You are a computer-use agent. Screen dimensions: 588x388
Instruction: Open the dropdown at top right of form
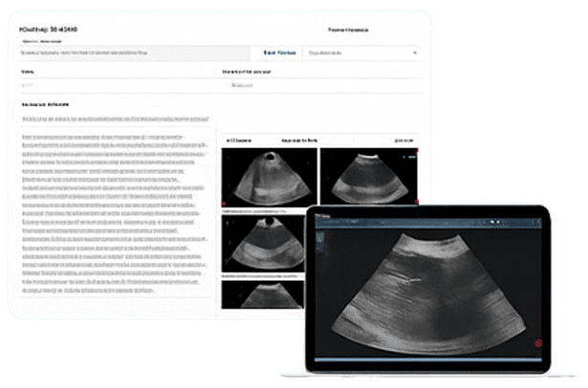(x=362, y=54)
